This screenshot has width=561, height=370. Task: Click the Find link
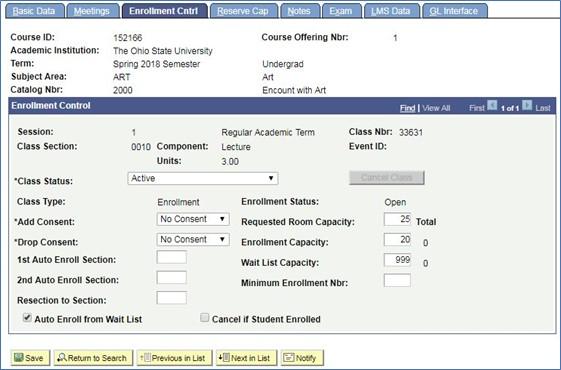408,108
